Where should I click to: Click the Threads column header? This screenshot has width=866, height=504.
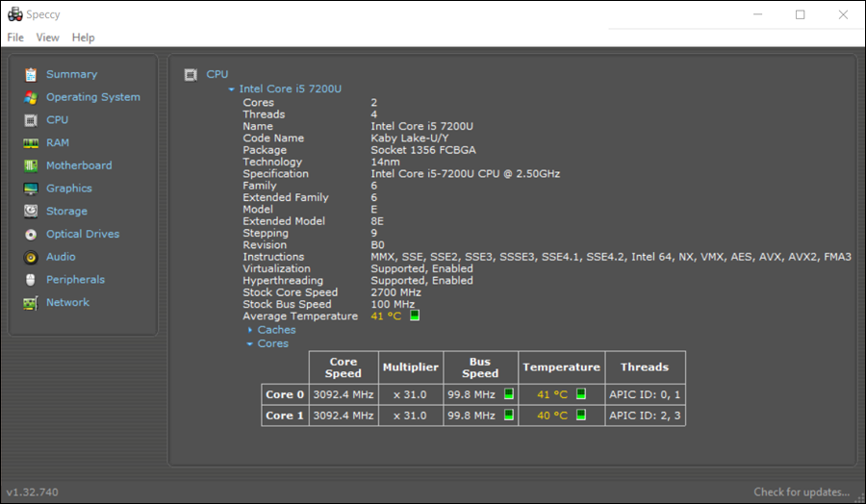click(x=645, y=367)
